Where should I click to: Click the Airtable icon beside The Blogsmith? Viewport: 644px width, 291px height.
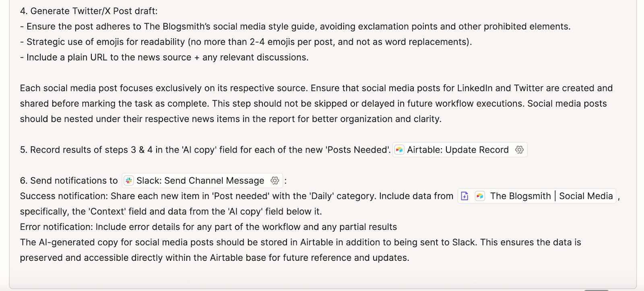point(480,196)
